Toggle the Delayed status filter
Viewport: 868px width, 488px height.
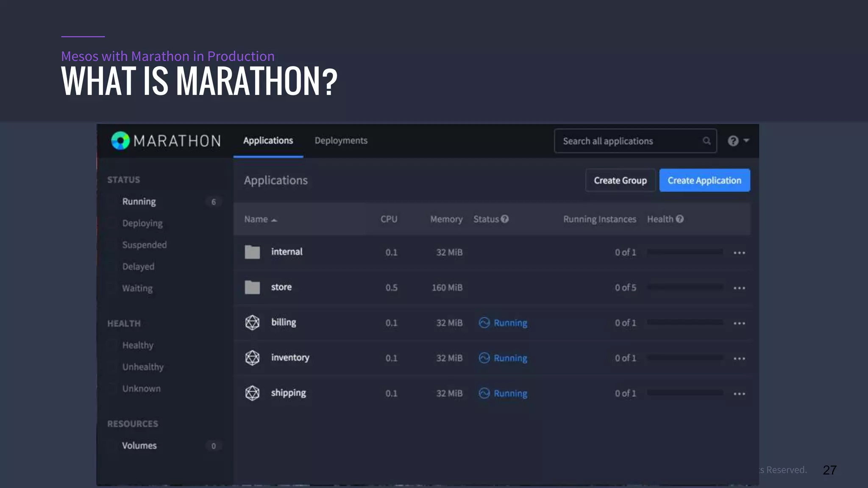coord(138,266)
